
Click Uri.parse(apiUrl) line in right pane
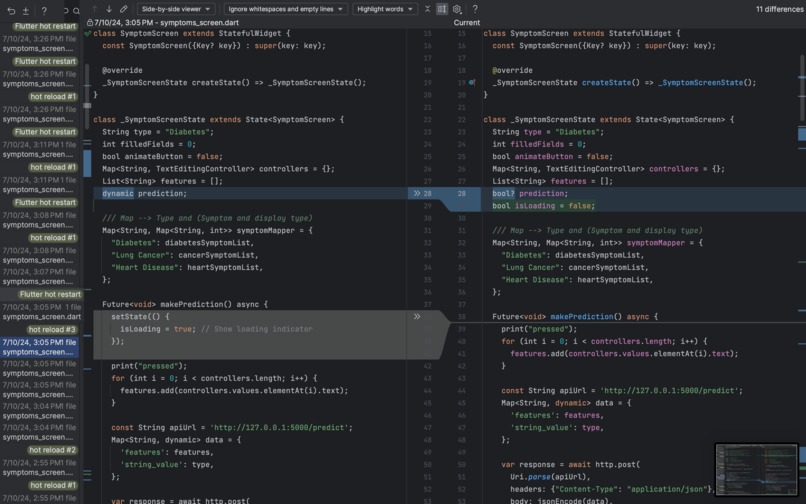(x=550, y=477)
